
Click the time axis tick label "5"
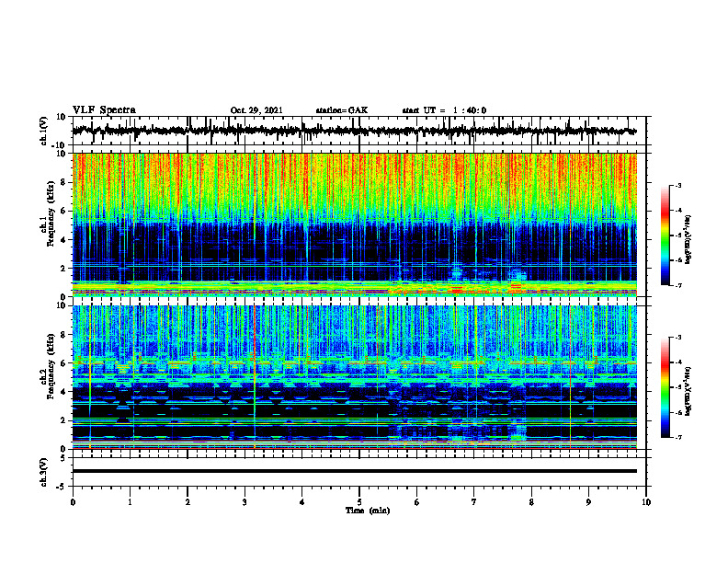(x=359, y=502)
